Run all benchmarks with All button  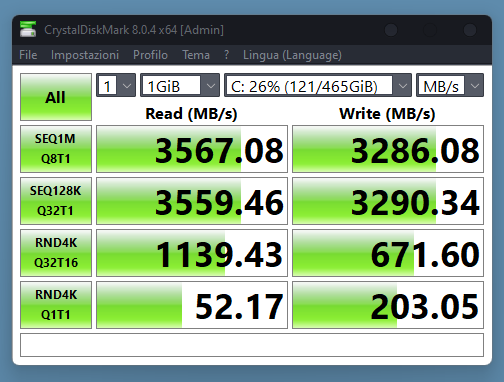[x=56, y=97]
